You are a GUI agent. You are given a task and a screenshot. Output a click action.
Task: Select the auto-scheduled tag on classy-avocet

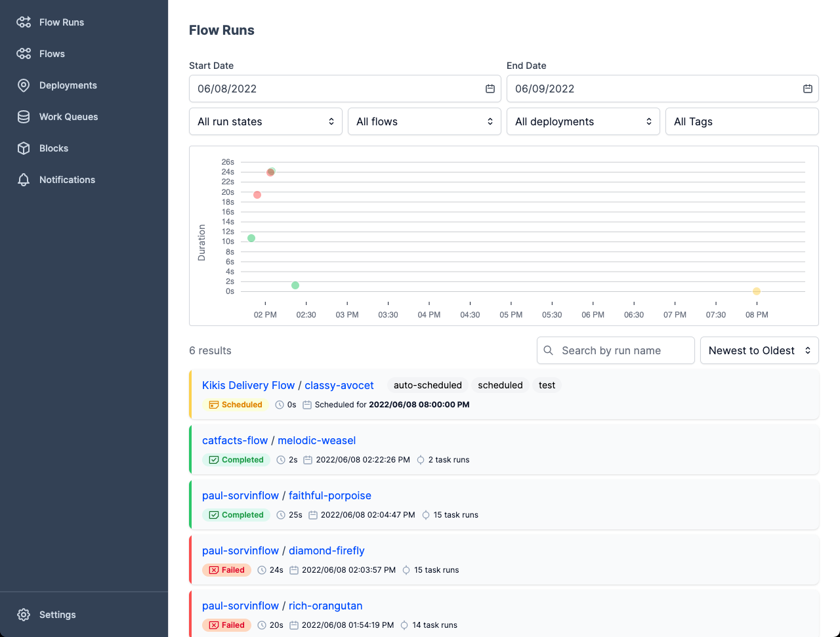(427, 385)
